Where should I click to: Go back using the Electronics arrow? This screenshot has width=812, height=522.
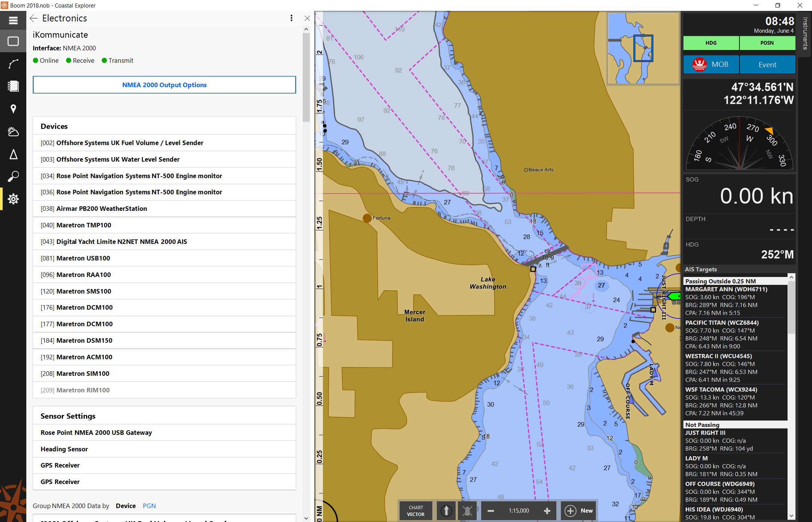click(33, 18)
